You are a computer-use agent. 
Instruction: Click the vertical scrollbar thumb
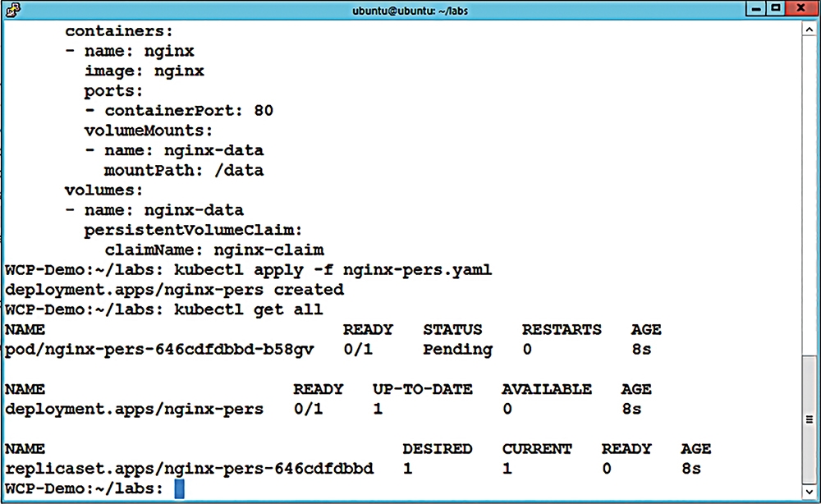[x=809, y=419]
